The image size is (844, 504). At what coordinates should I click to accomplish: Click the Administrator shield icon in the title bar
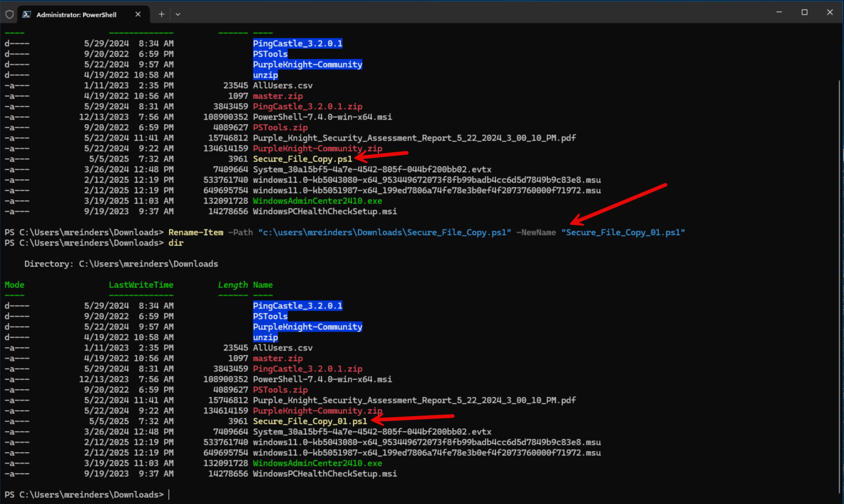point(9,14)
